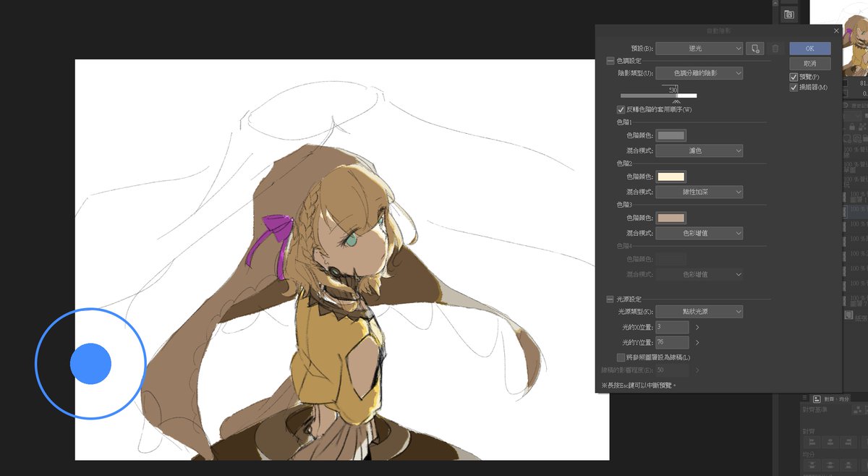The image size is (868, 476).
Task: Uncheck 反轉色階的套用順序 checkbox
Action: coord(621,109)
